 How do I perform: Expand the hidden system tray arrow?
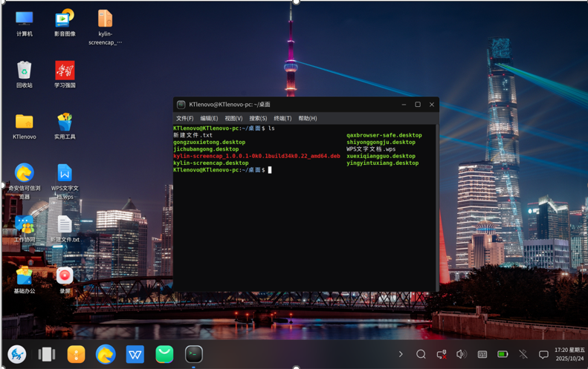pos(401,355)
